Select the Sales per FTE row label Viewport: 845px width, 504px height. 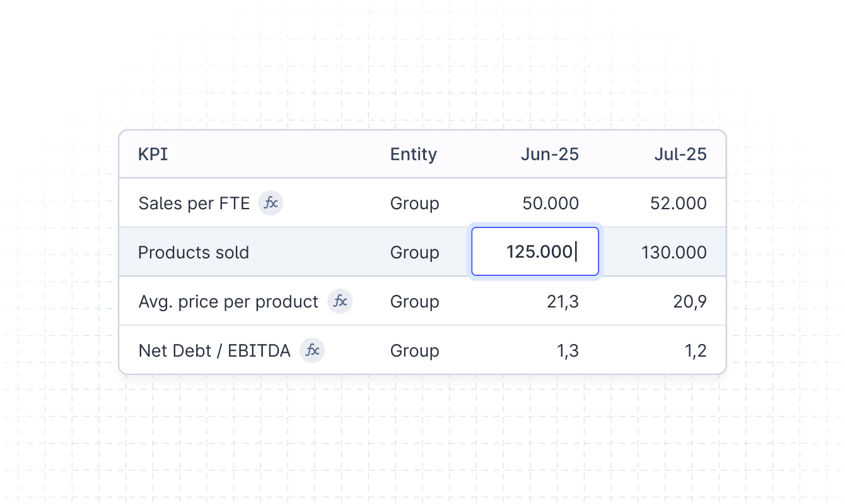(x=194, y=203)
